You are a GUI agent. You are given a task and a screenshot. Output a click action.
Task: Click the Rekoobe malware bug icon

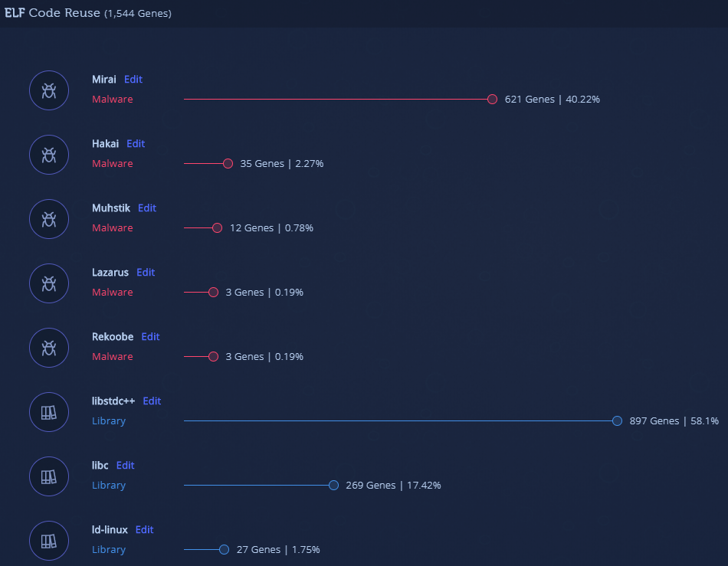[x=48, y=347]
